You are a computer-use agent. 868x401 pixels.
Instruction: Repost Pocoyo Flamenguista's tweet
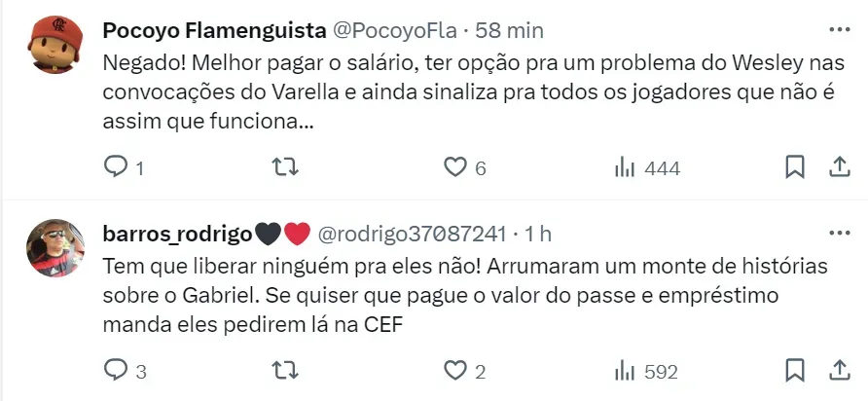point(283,167)
